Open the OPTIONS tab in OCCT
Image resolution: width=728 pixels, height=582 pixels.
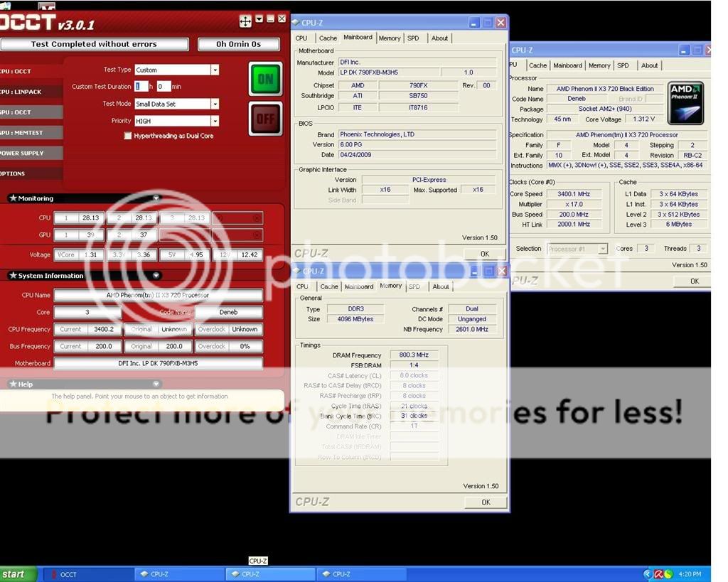click(x=31, y=173)
